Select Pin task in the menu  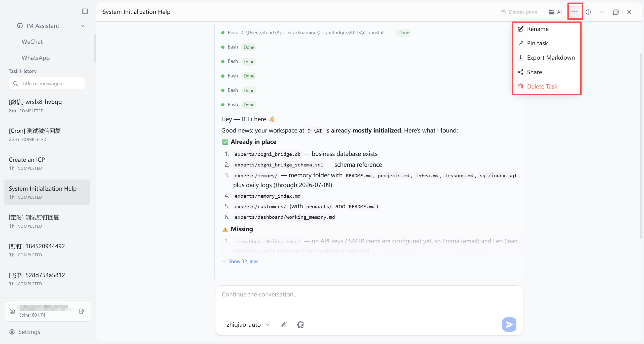point(546,43)
